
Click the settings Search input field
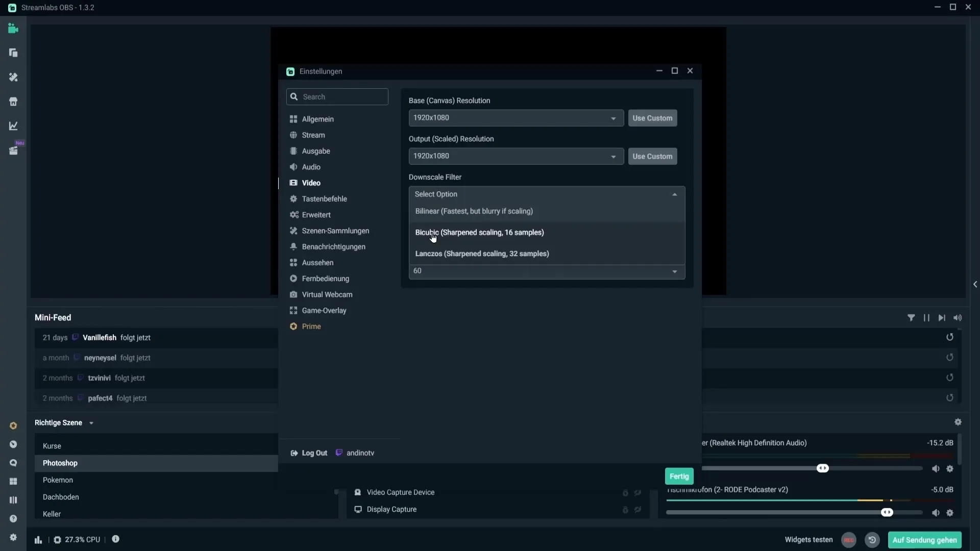tap(337, 97)
